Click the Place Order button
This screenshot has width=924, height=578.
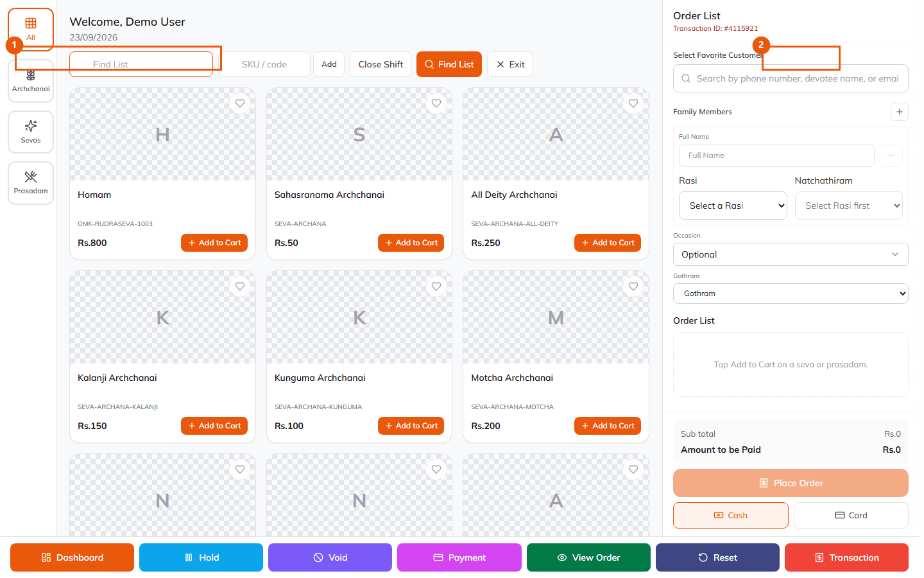coord(791,483)
